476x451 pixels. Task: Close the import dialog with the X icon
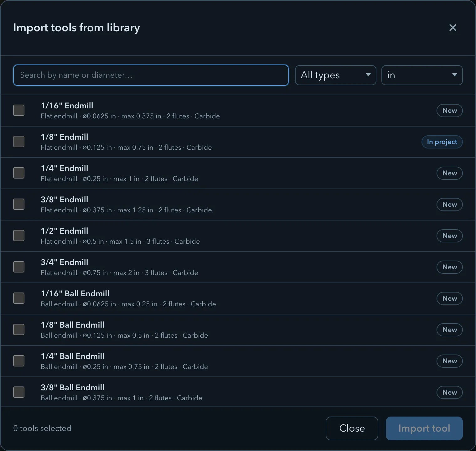click(453, 28)
